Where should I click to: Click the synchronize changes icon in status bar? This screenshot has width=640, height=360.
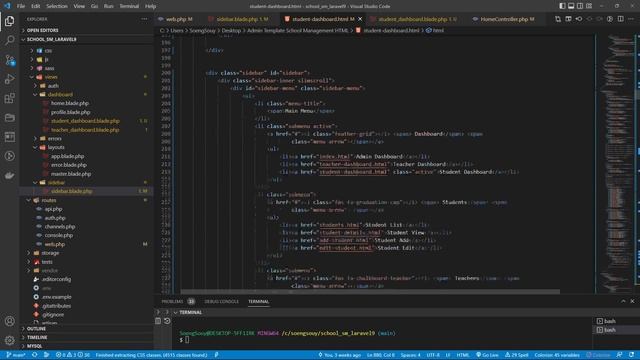coord(35,355)
